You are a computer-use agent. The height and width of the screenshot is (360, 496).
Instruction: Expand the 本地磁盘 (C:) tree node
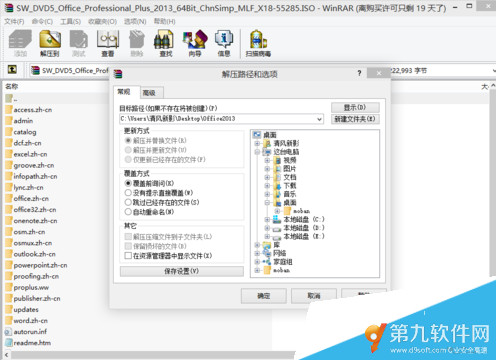pyautogui.click(x=267, y=219)
